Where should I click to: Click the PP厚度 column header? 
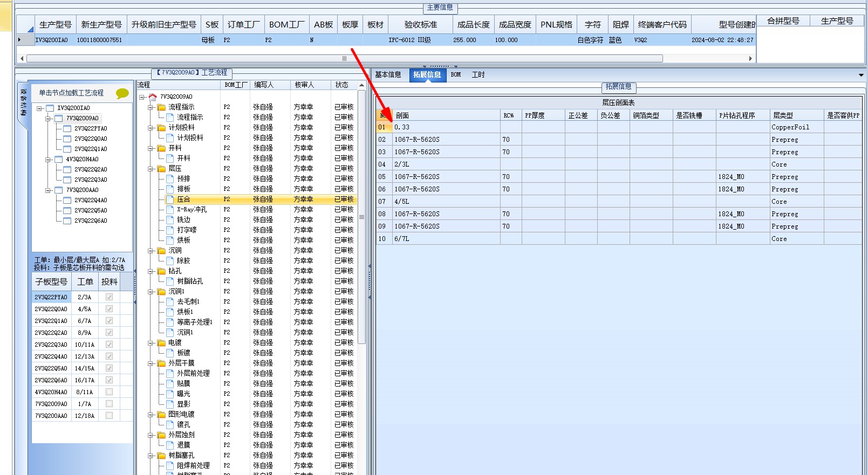(x=543, y=115)
